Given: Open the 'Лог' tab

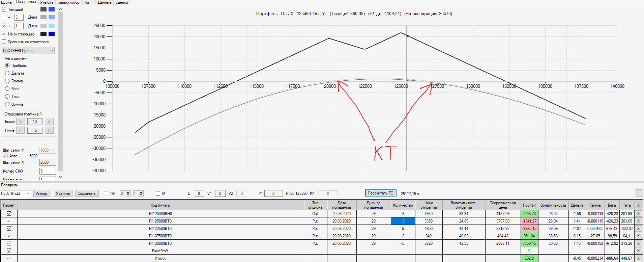Looking at the screenshot, I should [87, 2].
